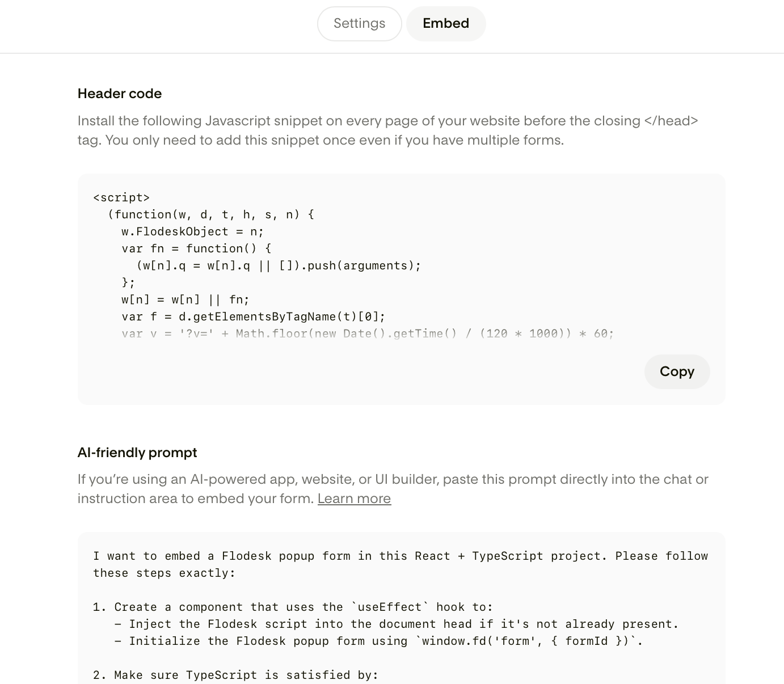784x684 pixels.
Task: Click the var fn = function() line
Action: (196, 248)
